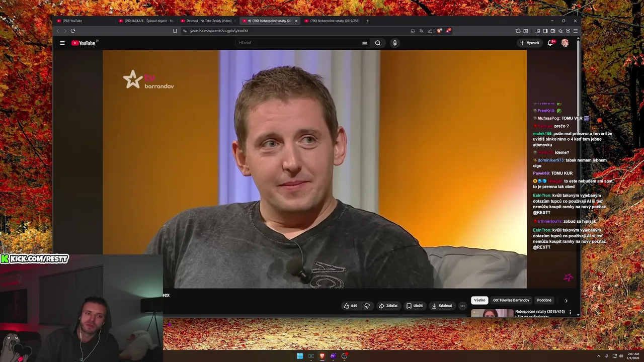Select the Od: Televize Barrandov chip

[511, 300]
